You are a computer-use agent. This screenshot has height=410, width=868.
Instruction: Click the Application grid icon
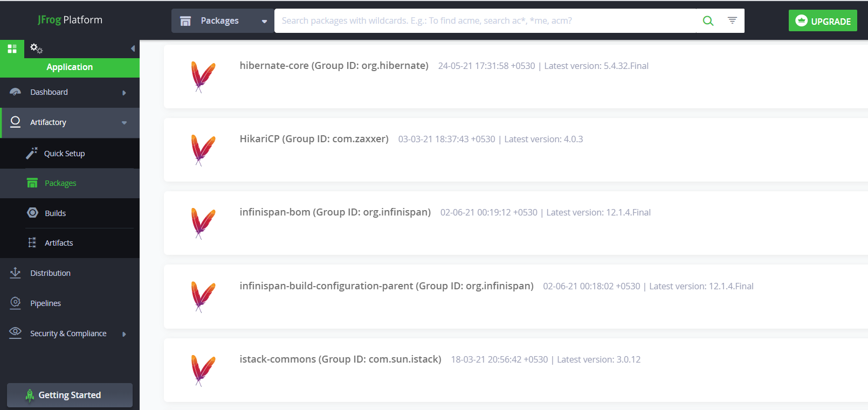pyautogui.click(x=12, y=49)
